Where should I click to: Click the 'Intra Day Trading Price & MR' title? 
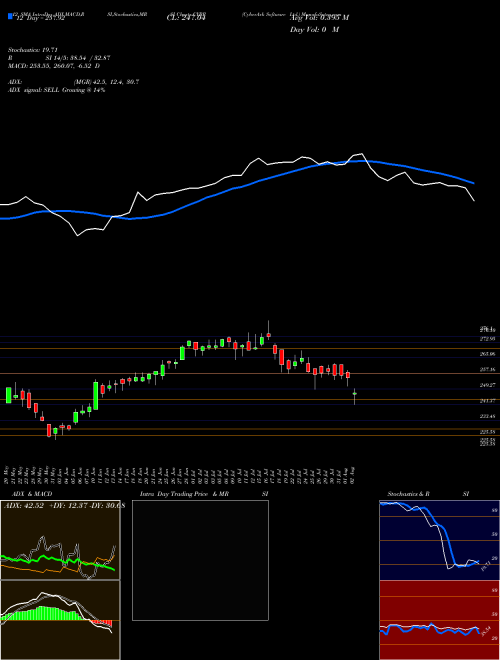pyautogui.click(x=184, y=494)
